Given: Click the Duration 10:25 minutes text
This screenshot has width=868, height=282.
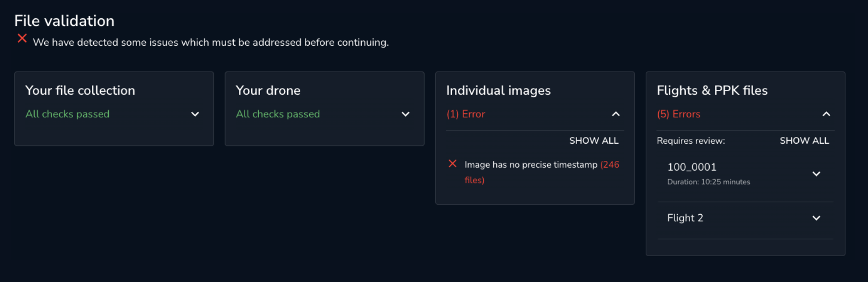Looking at the screenshot, I should coord(708,182).
